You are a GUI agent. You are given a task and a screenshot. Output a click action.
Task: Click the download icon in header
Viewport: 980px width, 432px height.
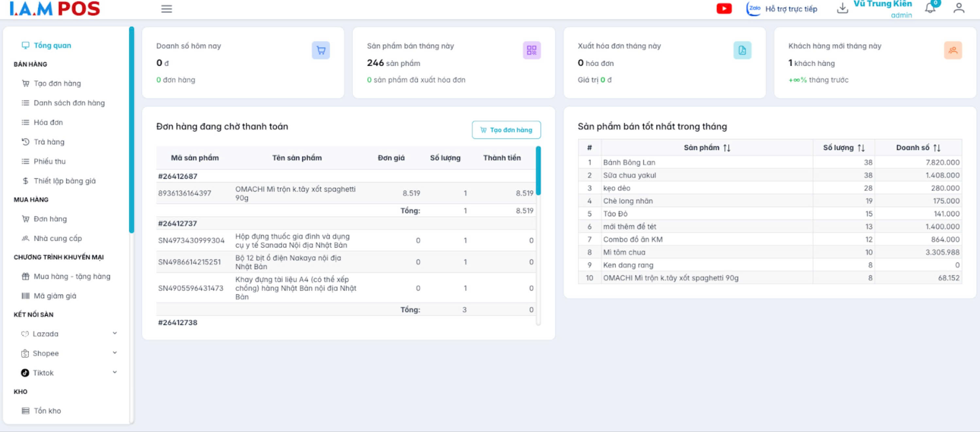[842, 8]
